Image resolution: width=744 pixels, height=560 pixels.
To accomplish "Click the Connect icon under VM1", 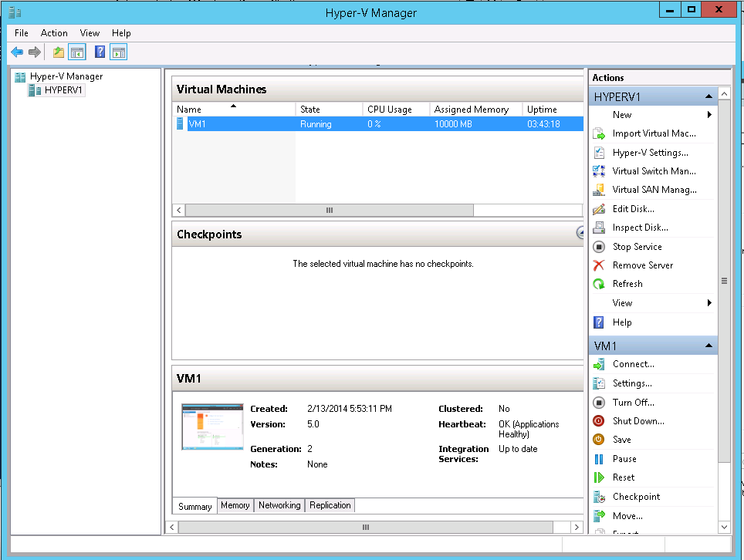I will [599, 364].
